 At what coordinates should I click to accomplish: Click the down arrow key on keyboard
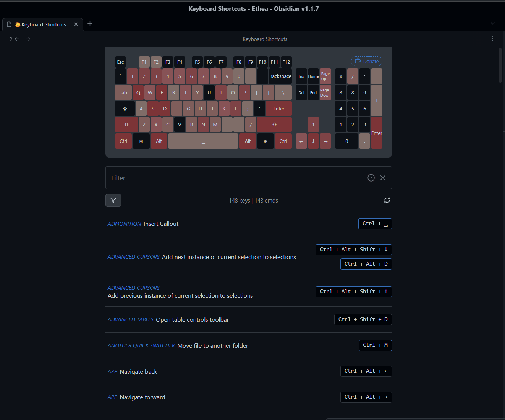tap(313, 141)
